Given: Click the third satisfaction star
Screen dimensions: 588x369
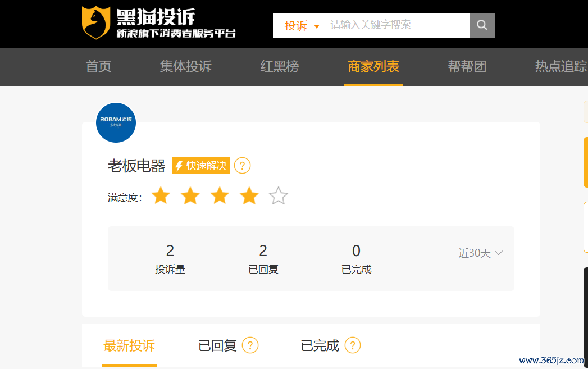Looking at the screenshot, I should coord(220,196).
